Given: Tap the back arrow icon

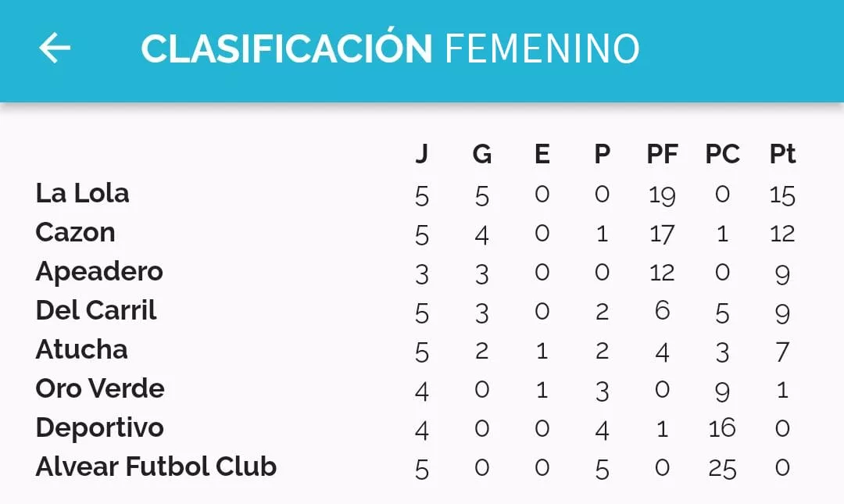Looking at the screenshot, I should 55,48.
